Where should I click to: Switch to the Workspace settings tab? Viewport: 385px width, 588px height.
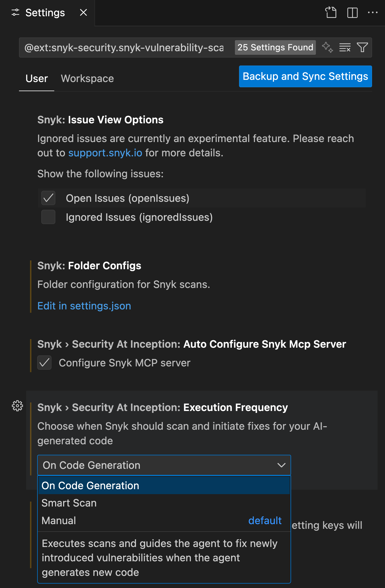(87, 79)
